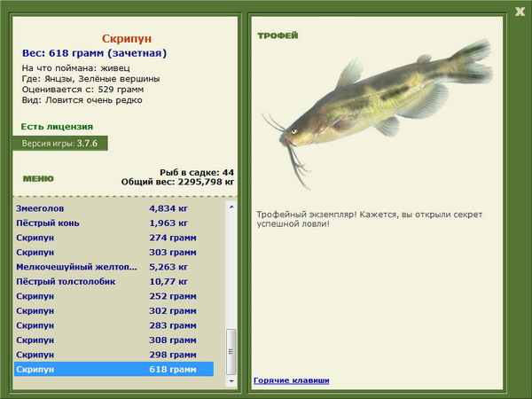Open the МЕНЮ button

pyautogui.click(x=38, y=178)
